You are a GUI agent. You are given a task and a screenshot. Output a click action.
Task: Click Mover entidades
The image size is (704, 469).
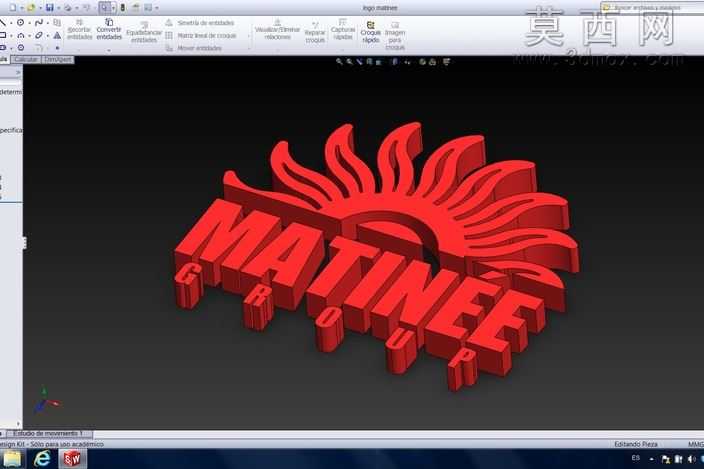[x=194, y=48]
